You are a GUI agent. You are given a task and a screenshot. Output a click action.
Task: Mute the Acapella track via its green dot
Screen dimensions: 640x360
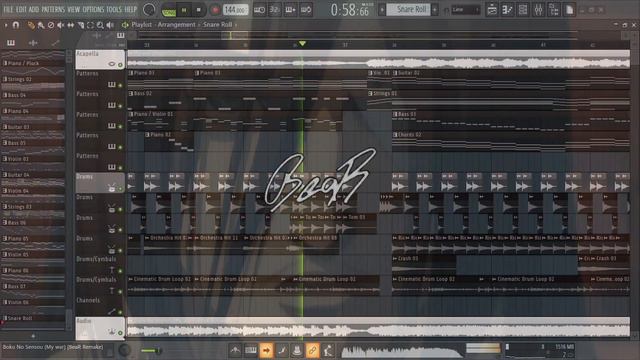(x=120, y=64)
